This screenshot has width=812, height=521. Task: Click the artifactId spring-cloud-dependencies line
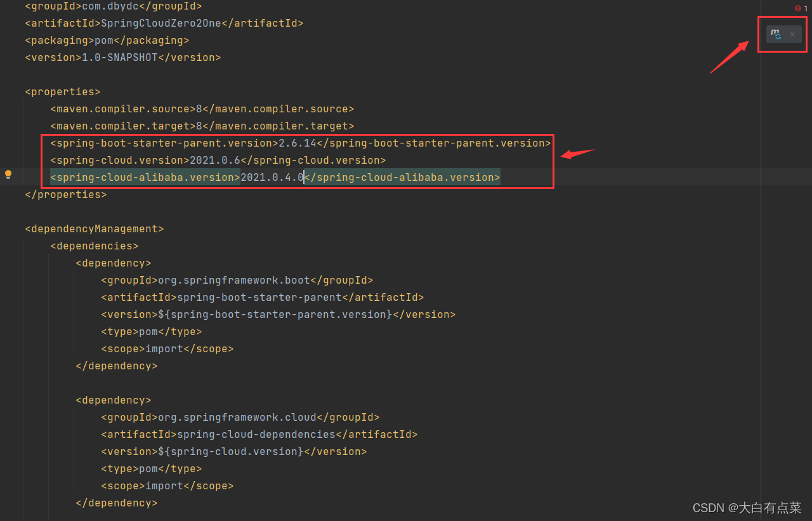259,435
